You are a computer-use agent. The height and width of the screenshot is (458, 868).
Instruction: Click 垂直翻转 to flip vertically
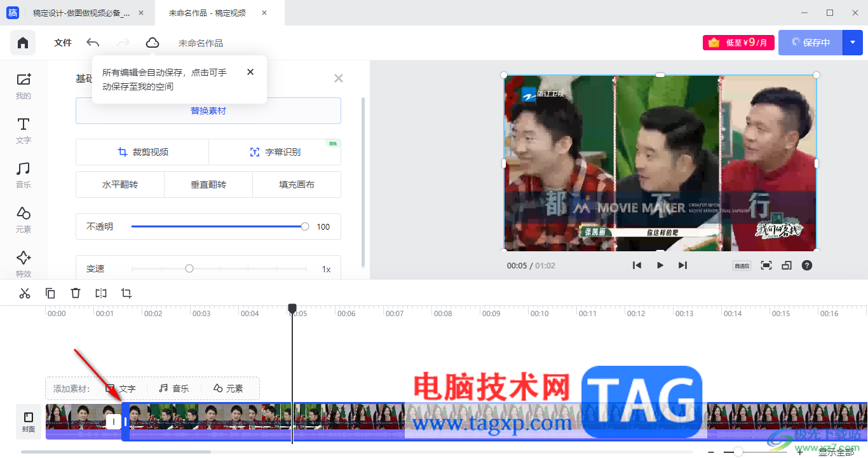click(x=208, y=184)
